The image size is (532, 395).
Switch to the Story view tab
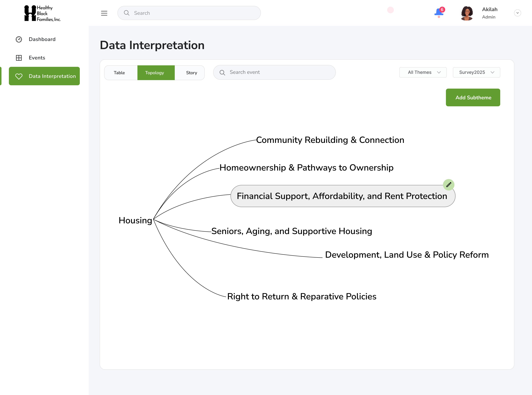(x=191, y=73)
